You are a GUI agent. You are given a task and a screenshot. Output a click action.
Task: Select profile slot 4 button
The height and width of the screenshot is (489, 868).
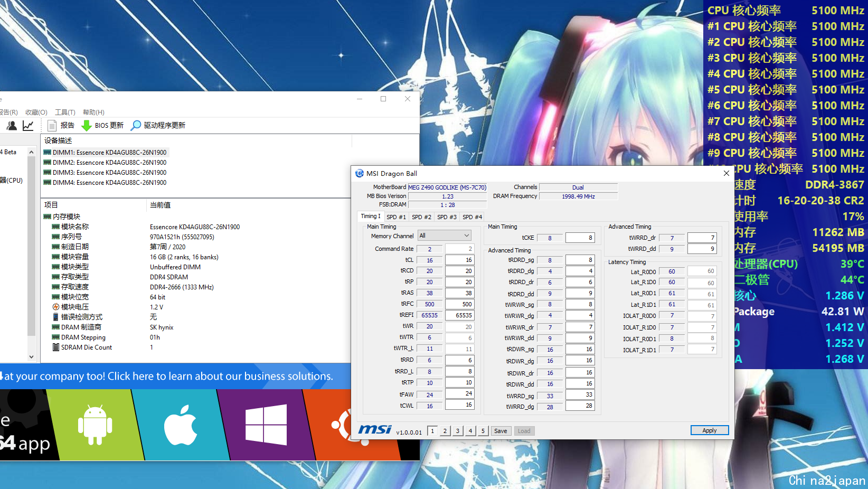pyautogui.click(x=470, y=431)
